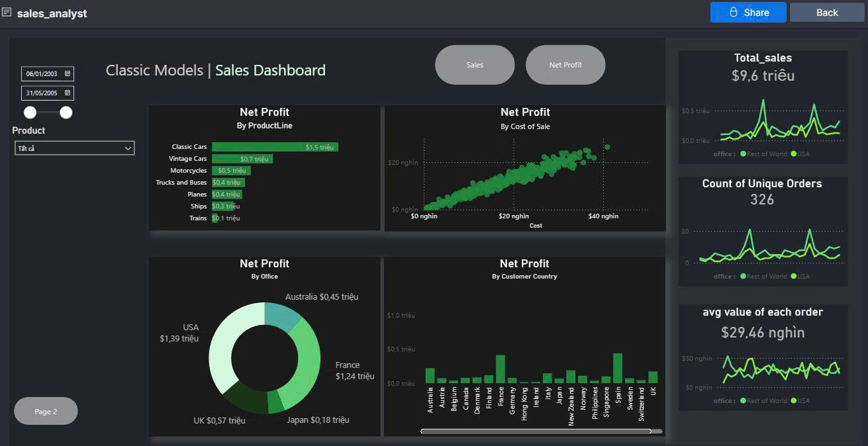Click USA legend in Unique Orders card
This screenshot has height=446, width=868.
pos(800,277)
